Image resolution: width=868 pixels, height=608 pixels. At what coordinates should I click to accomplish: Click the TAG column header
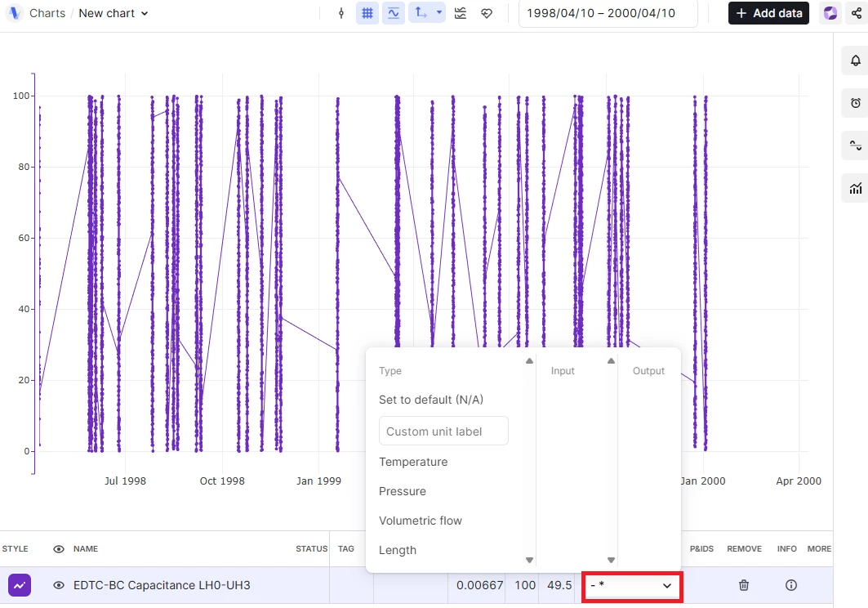(x=346, y=548)
